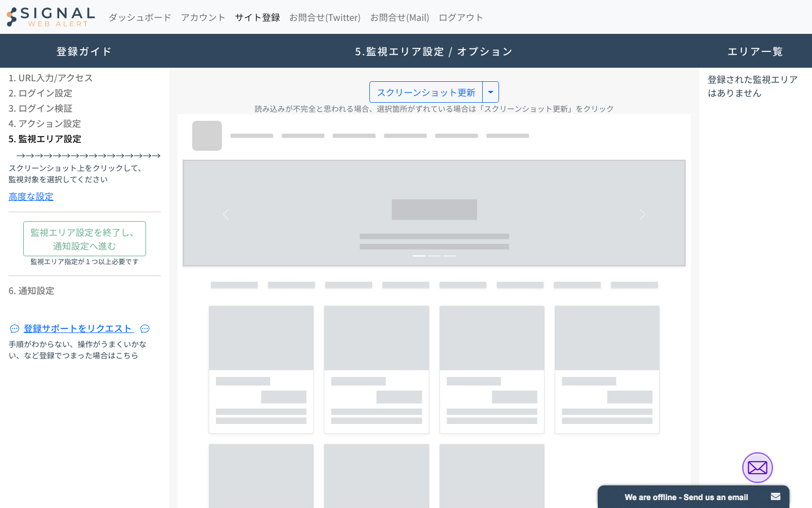812x508 pixels.
Task: Open お問合せ(Twitter) menu item
Action: (325, 17)
